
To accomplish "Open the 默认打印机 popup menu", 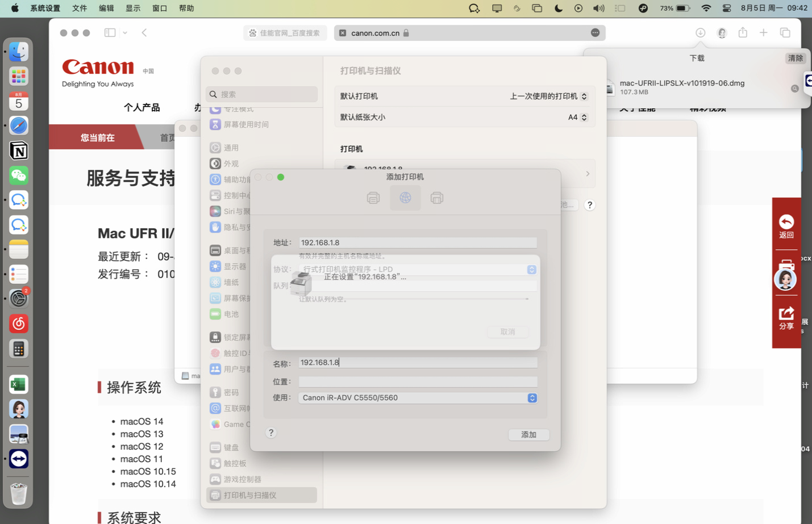I will pos(548,97).
